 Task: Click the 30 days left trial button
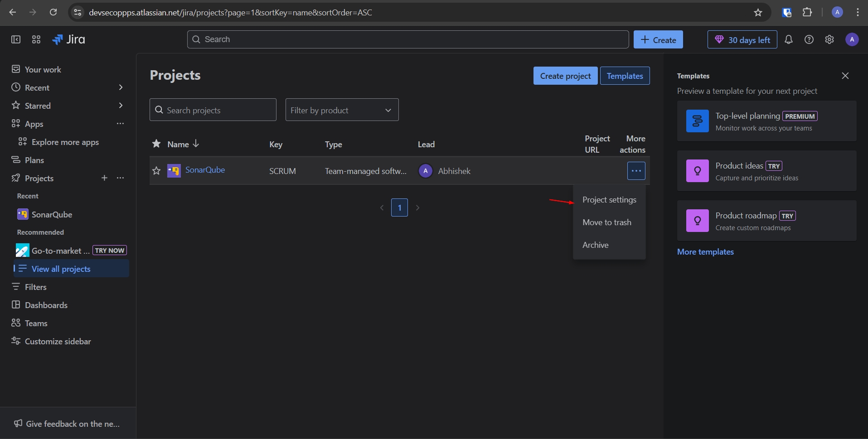[x=742, y=39]
